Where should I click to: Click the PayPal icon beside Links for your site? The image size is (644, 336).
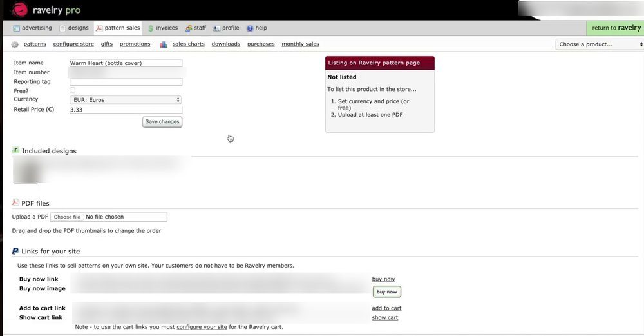pos(15,251)
